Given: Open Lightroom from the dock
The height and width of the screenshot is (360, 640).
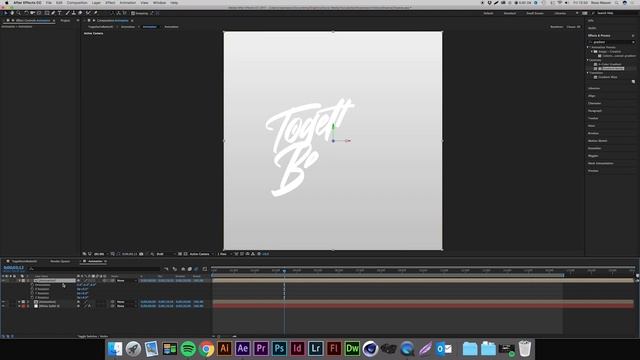Looking at the screenshot, I should pyautogui.click(x=316, y=349).
